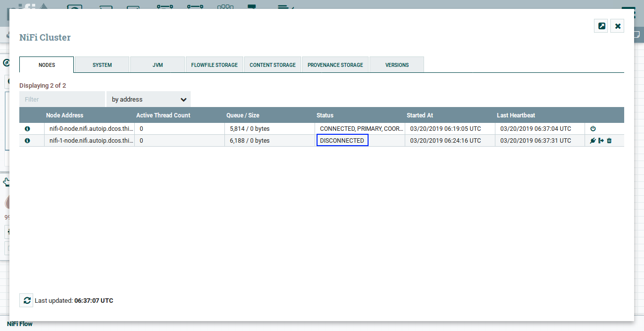The image size is (644, 331).
Task: Open the JVM tab
Action: [x=158, y=65]
